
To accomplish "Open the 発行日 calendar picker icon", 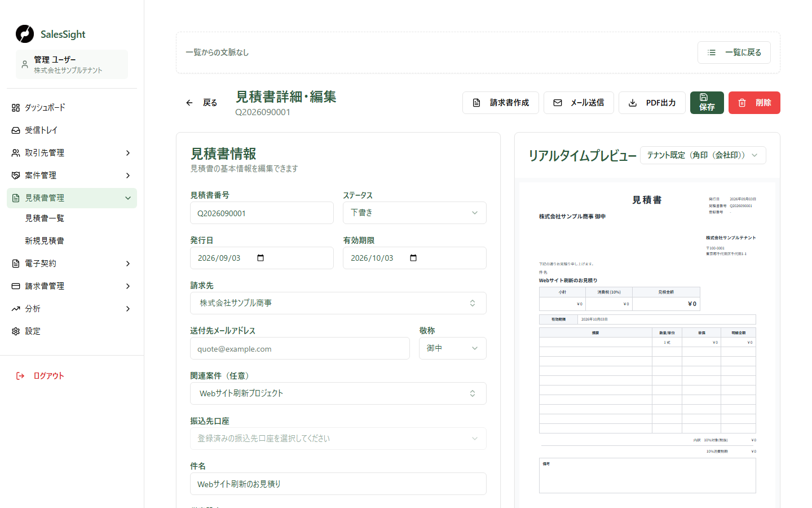I will click(261, 258).
